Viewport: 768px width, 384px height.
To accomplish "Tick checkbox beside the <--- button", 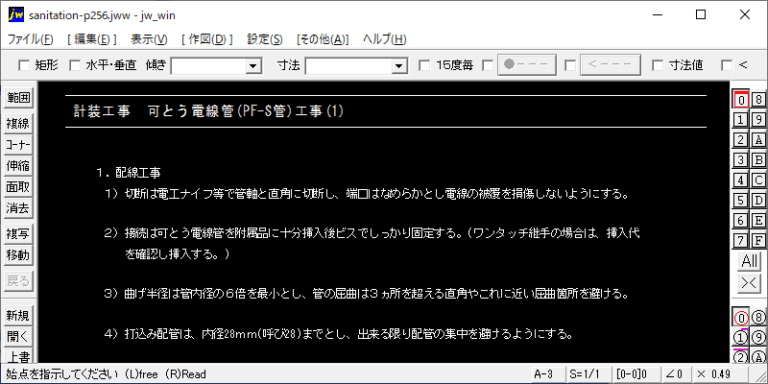I will click(x=570, y=65).
